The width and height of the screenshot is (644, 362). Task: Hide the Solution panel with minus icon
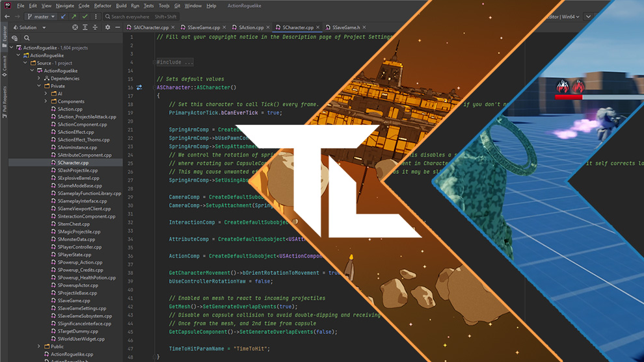[x=118, y=28]
